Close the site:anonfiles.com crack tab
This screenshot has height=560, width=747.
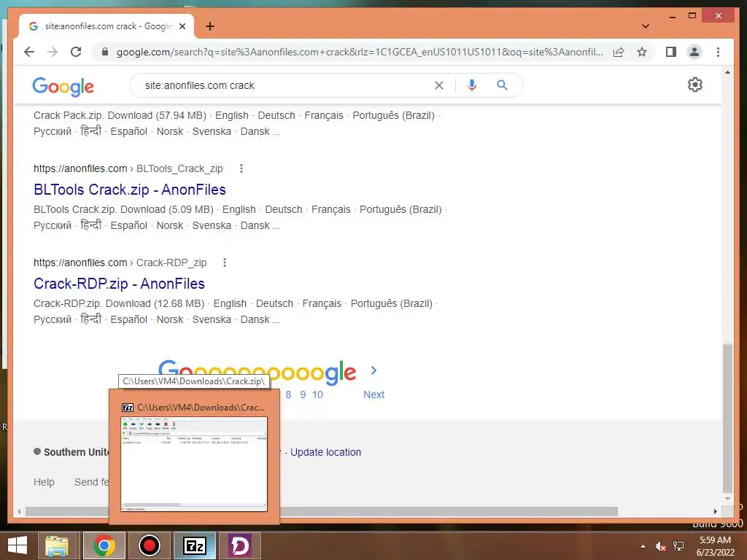tap(182, 26)
